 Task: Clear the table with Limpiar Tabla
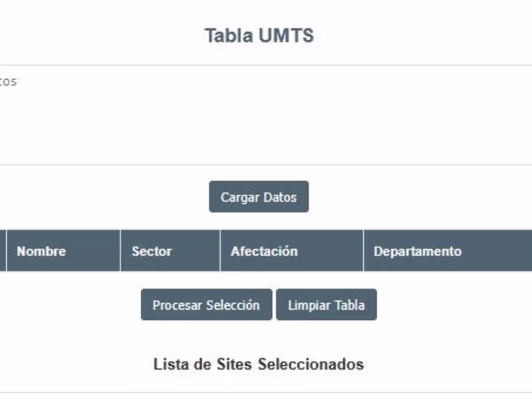click(326, 305)
